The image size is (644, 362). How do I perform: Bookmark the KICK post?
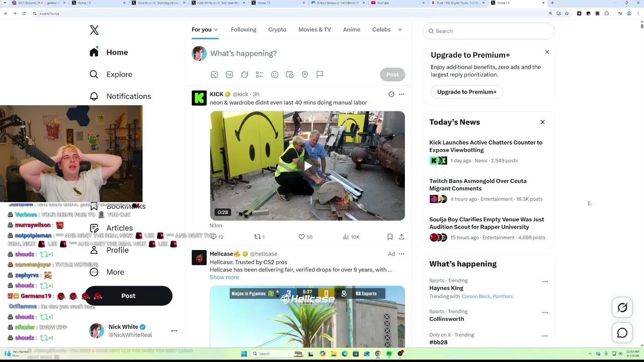(390, 237)
